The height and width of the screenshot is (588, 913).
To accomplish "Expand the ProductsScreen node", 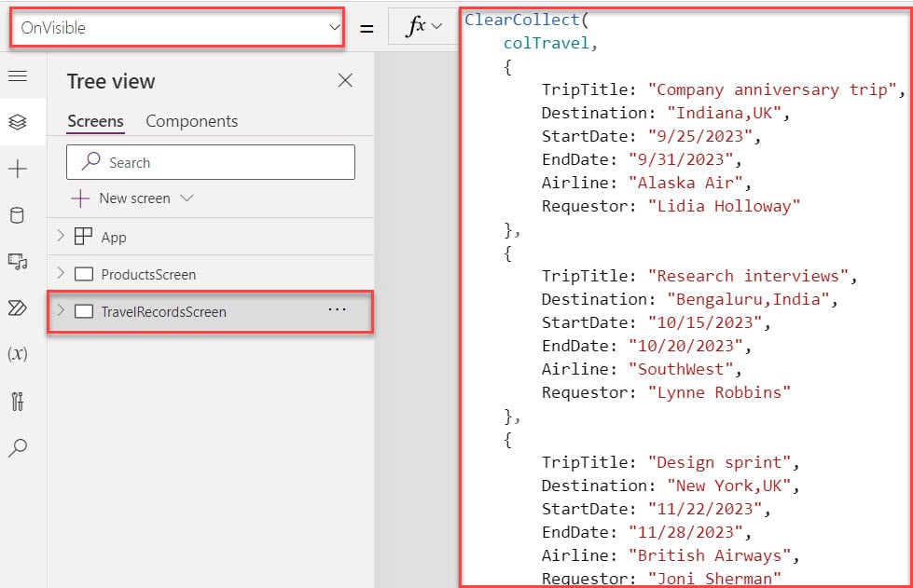I will [61, 273].
